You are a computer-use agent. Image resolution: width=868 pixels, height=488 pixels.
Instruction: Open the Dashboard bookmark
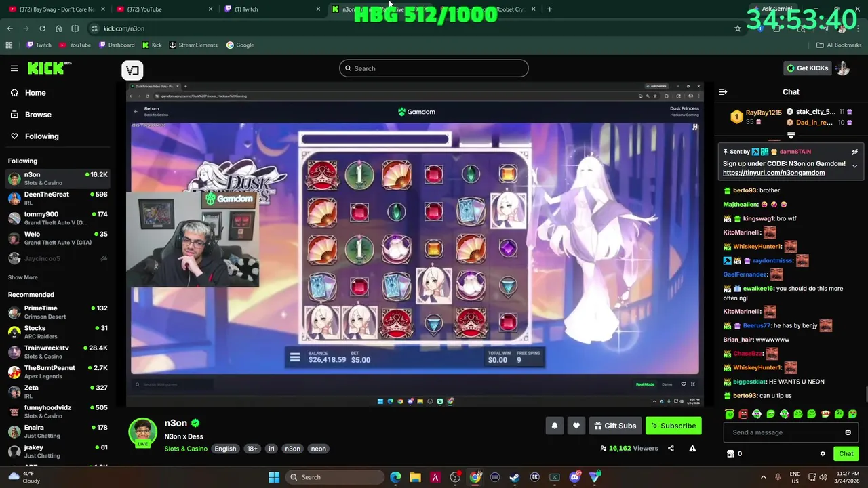[117, 45]
